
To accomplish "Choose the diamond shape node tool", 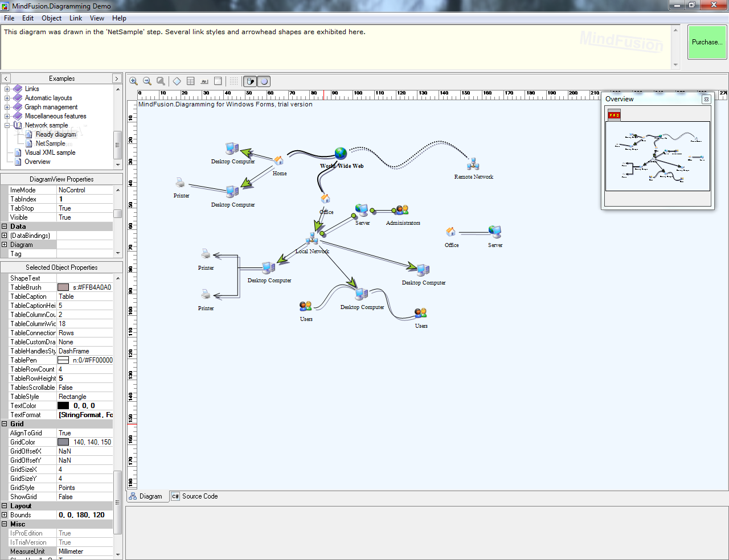I will coord(177,81).
